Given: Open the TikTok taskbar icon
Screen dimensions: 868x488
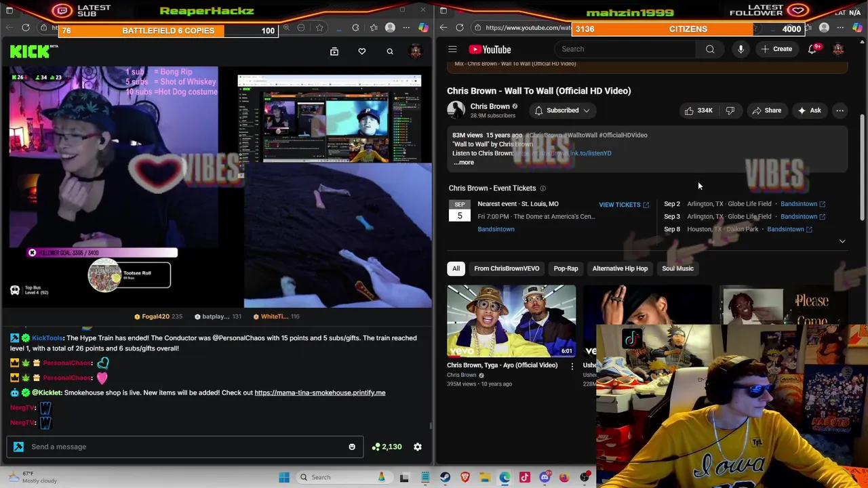Looking at the screenshot, I should (x=525, y=477).
